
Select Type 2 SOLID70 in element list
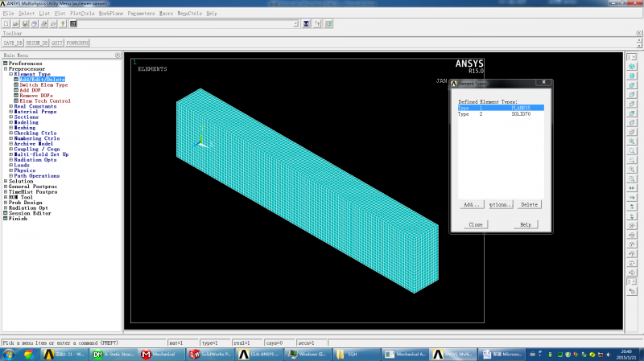[x=501, y=114]
